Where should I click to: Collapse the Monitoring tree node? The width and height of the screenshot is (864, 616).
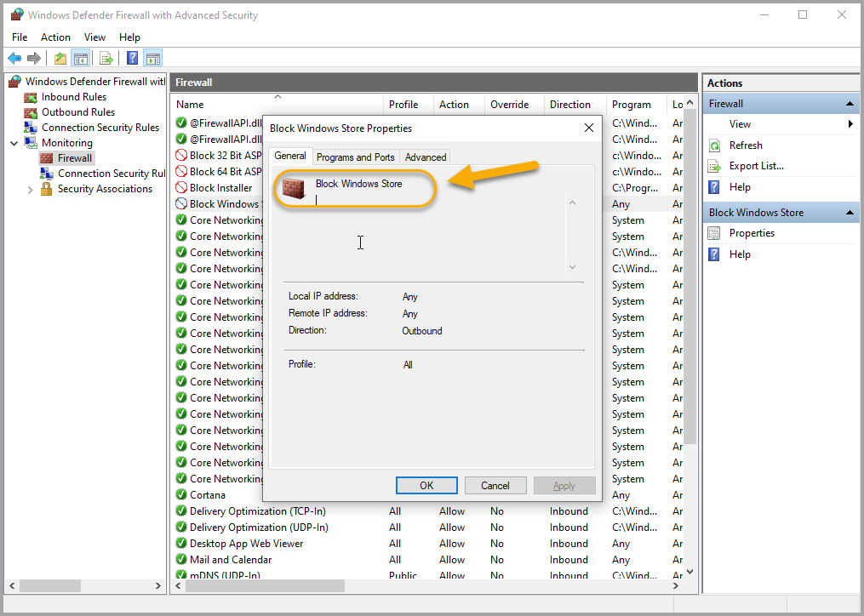(14, 143)
